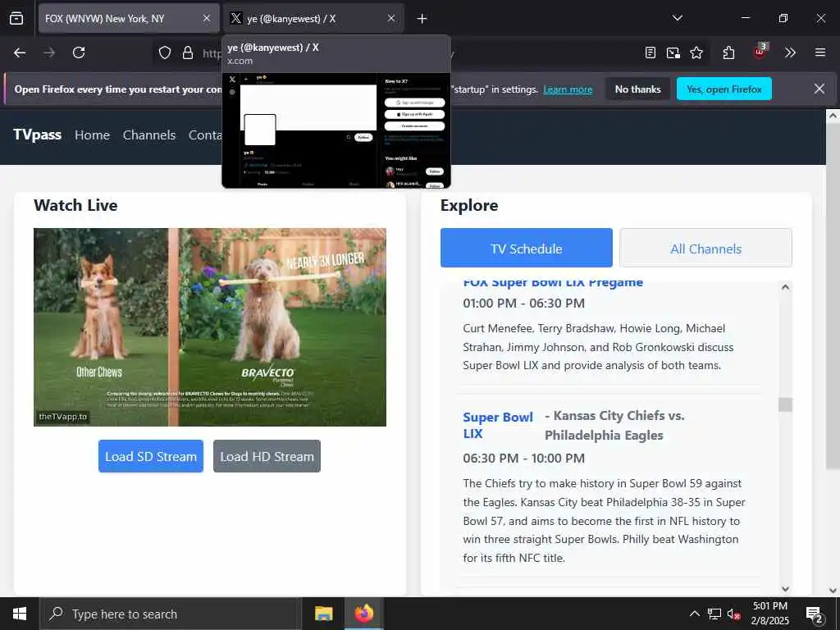
Task: Close the ye (@kanyewest) tab
Action: pos(391,18)
